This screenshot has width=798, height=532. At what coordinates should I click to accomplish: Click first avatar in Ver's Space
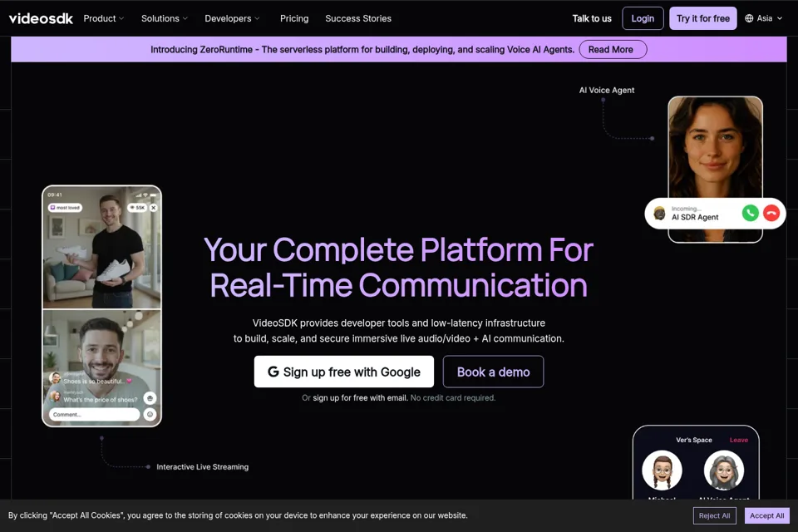[662, 470]
